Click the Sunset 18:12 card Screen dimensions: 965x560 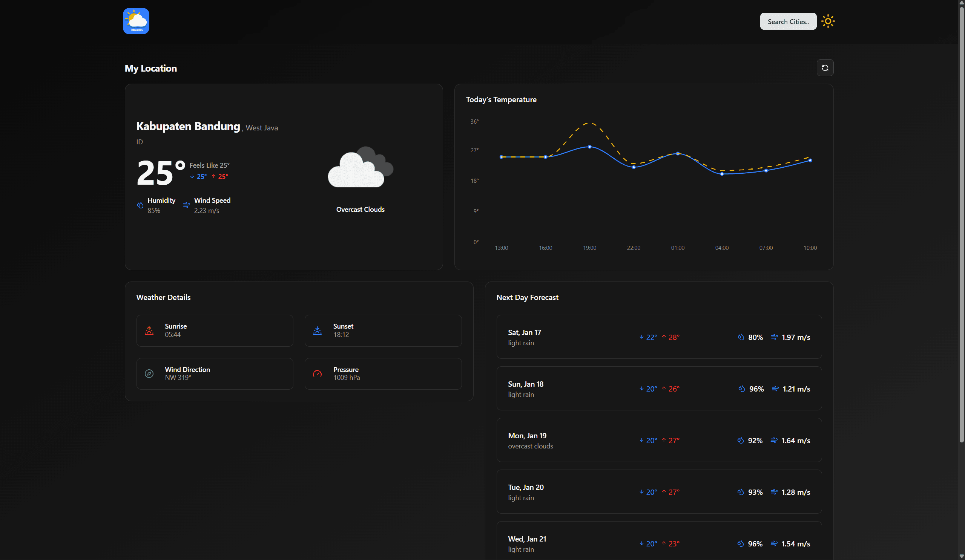click(x=383, y=331)
